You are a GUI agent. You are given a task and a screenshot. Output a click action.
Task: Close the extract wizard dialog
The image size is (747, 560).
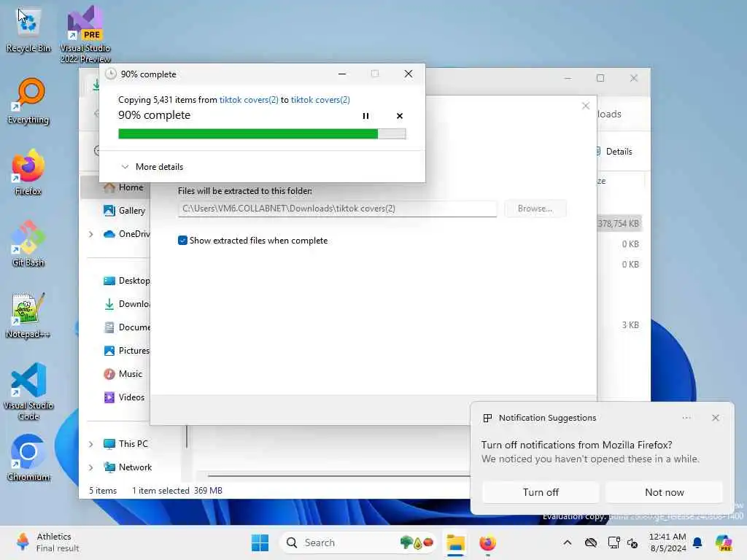586,106
